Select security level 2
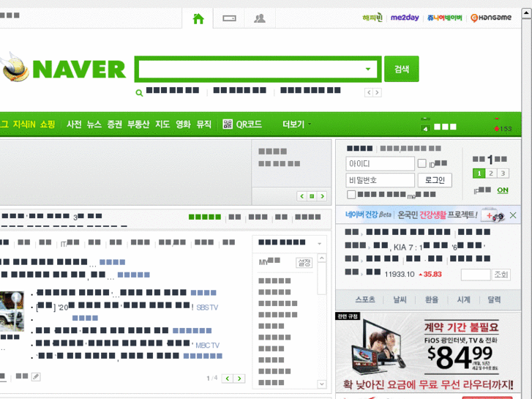Viewport: 532px width, 399px height. click(x=491, y=174)
